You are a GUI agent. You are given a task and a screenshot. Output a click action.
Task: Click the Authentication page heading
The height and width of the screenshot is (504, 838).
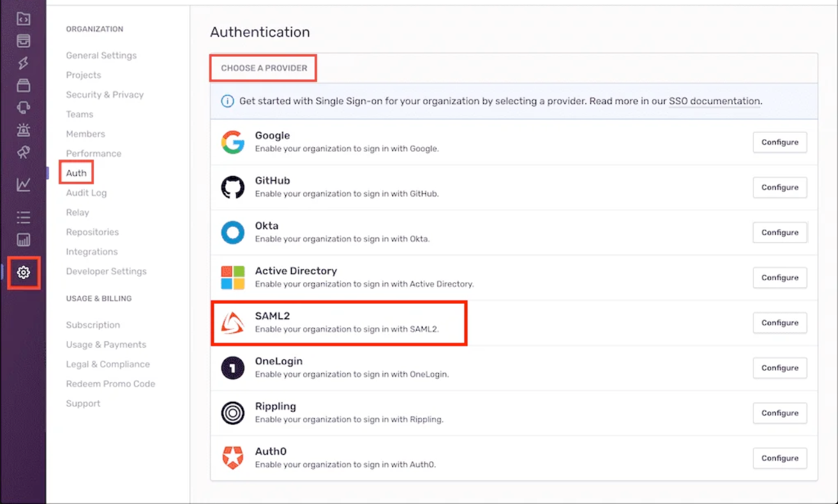[x=260, y=32]
